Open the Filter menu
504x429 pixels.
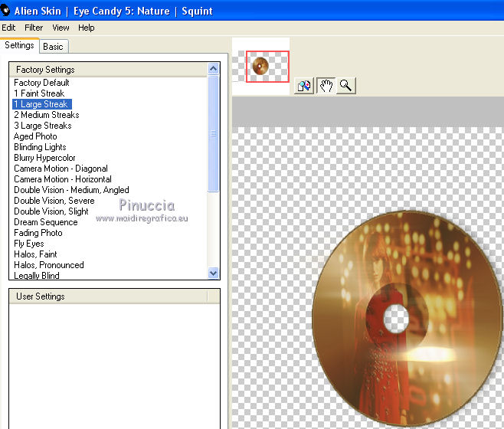tap(34, 28)
